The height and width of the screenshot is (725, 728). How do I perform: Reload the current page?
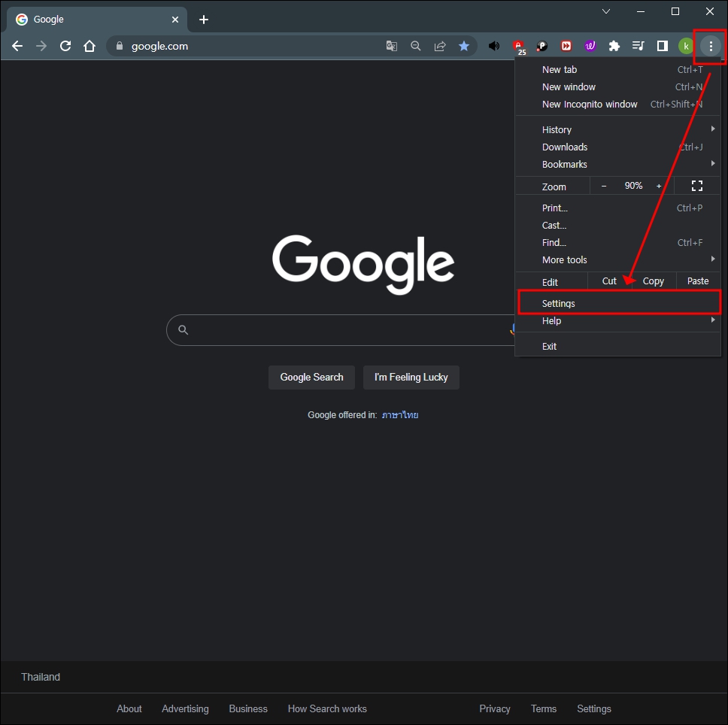(x=65, y=46)
